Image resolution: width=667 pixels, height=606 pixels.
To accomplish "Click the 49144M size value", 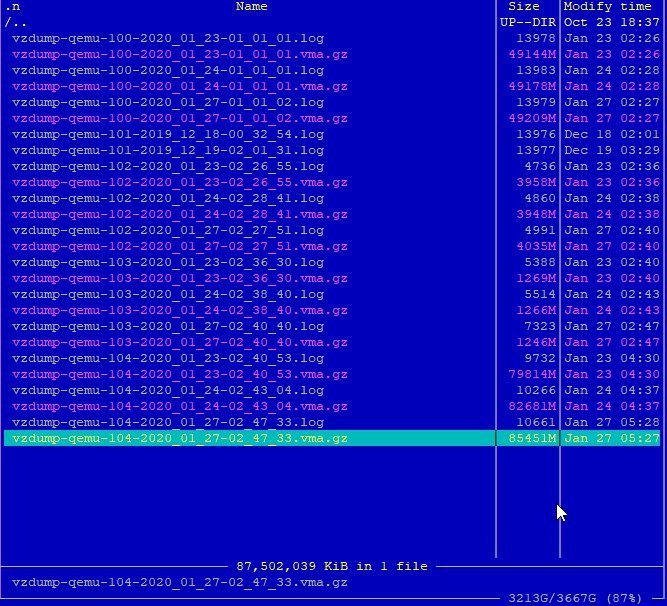I will click(532, 54).
